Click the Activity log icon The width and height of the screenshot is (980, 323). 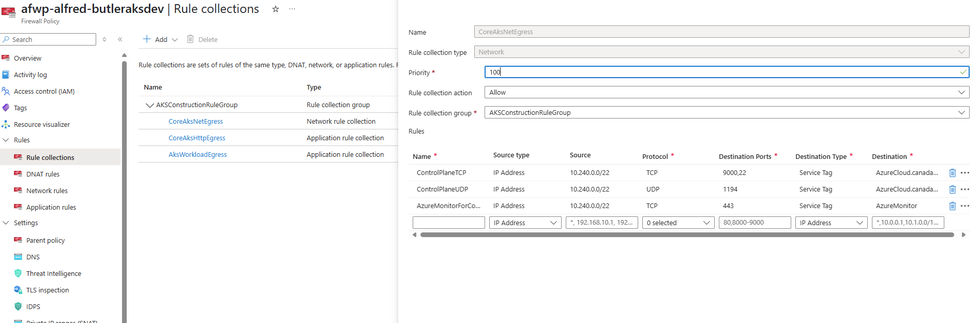tap(6, 75)
